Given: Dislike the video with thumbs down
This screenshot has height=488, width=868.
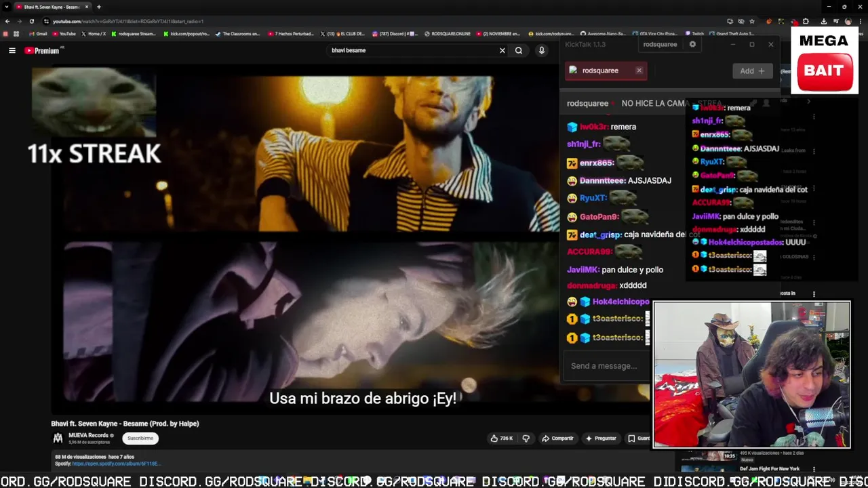Looking at the screenshot, I should 526,439.
